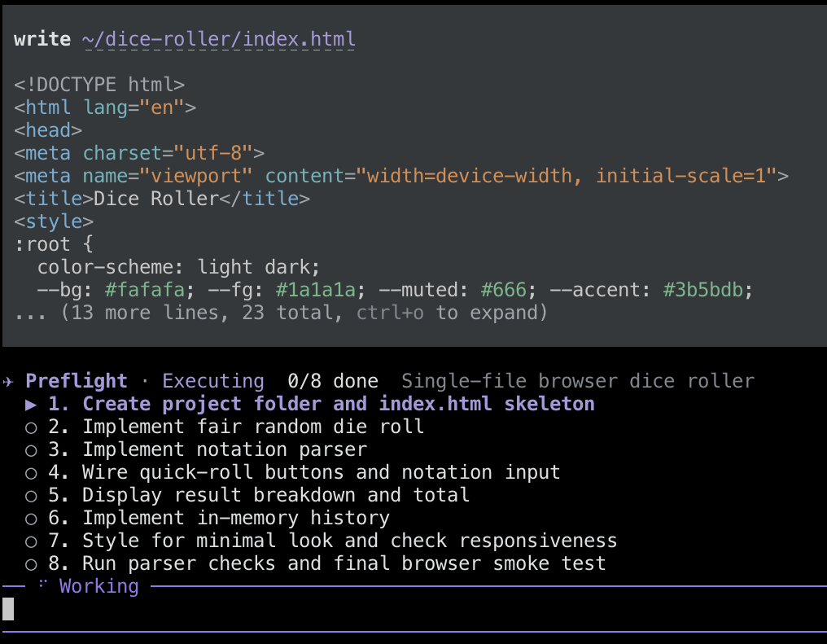
Task: Click the 'write' command label
Action: tap(42, 39)
